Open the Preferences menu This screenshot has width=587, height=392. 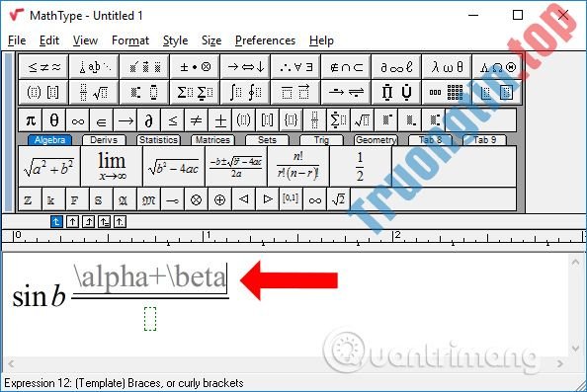coord(265,40)
